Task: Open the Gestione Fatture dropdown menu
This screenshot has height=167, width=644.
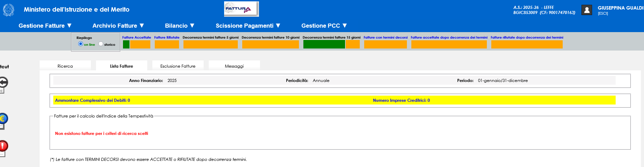Action: [45, 26]
